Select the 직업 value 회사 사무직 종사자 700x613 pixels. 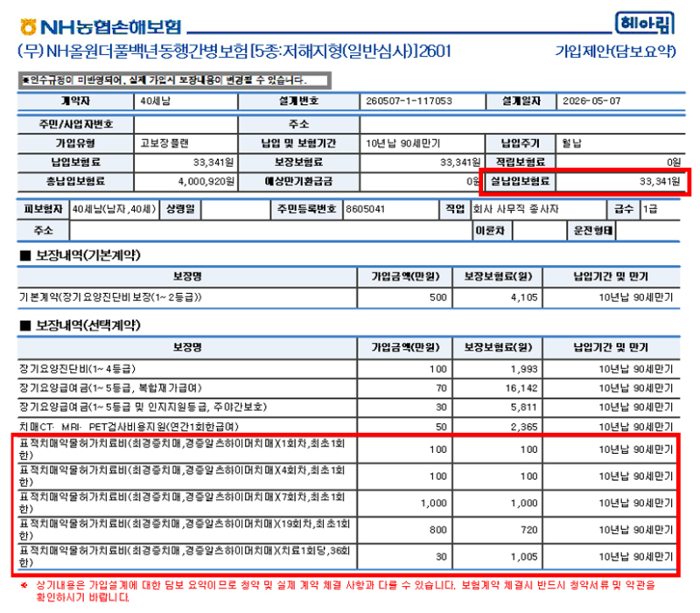515,209
